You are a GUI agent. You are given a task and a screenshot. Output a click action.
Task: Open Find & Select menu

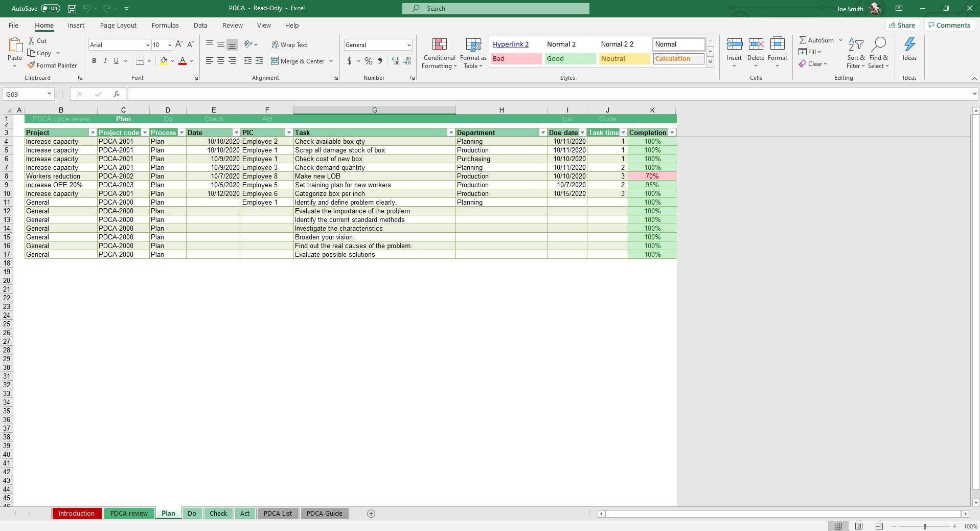click(x=879, y=53)
